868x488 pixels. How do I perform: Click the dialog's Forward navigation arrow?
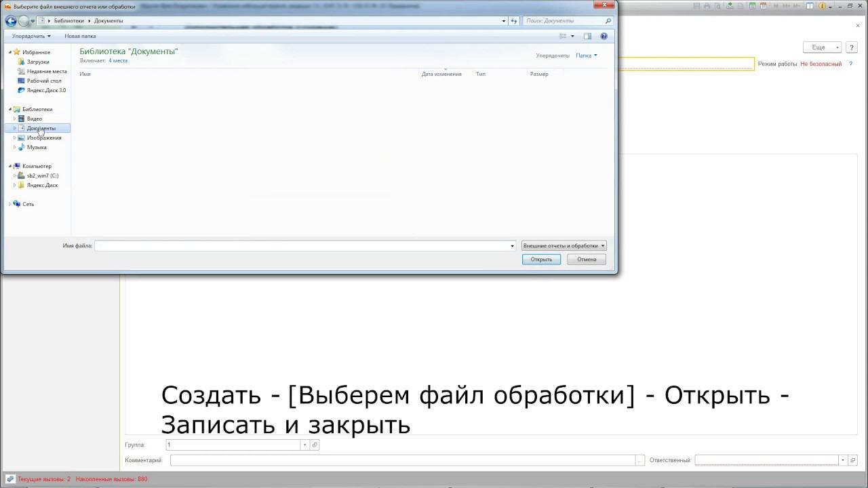[24, 21]
